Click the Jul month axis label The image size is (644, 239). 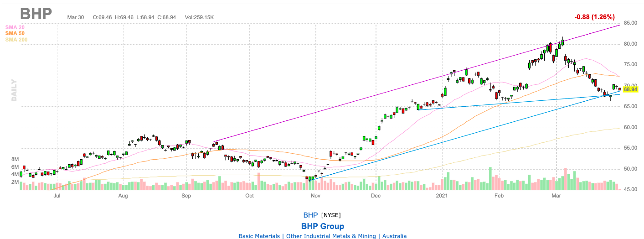point(57,196)
